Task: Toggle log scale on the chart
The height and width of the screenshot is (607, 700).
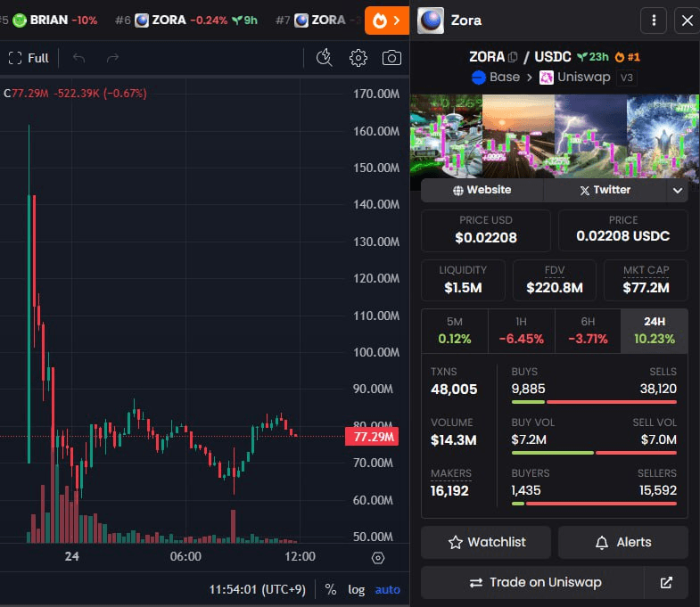Action: tap(356, 589)
